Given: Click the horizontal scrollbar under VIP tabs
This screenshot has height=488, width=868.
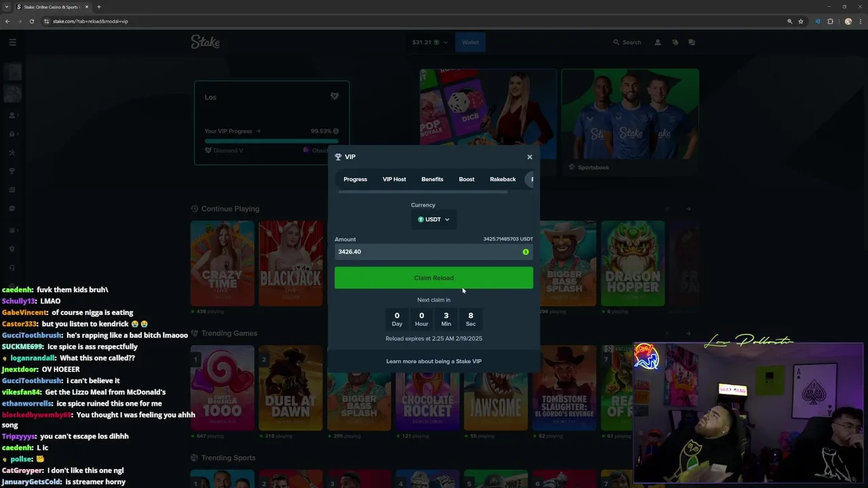Looking at the screenshot, I should tap(423, 192).
